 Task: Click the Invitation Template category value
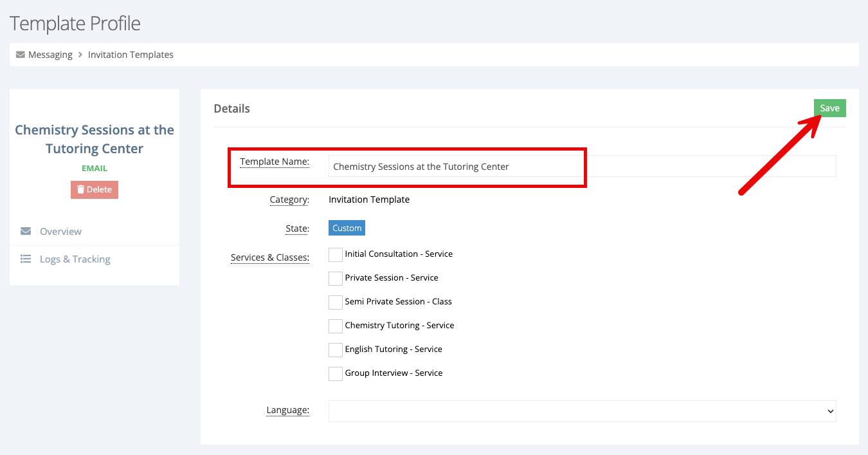369,200
